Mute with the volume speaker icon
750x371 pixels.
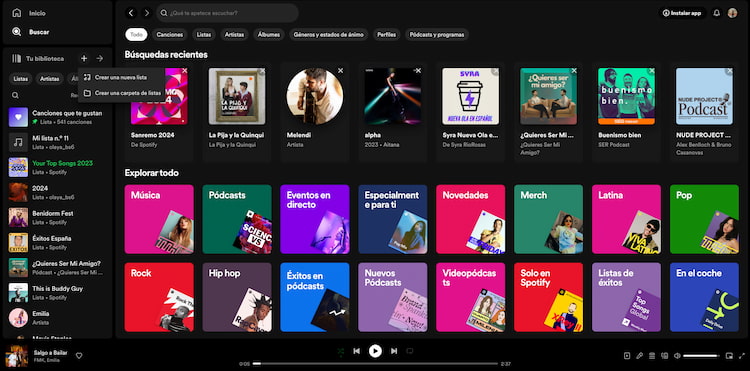[x=677, y=356]
